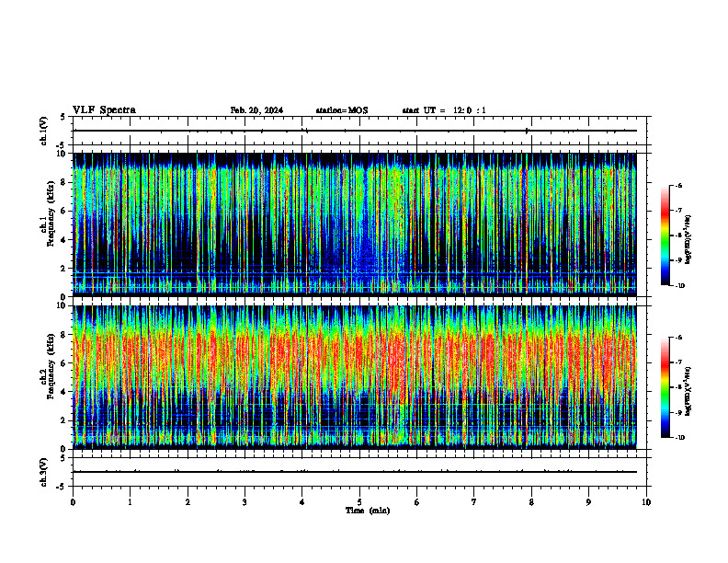Click time tick label "4" on x-axis

point(302,502)
